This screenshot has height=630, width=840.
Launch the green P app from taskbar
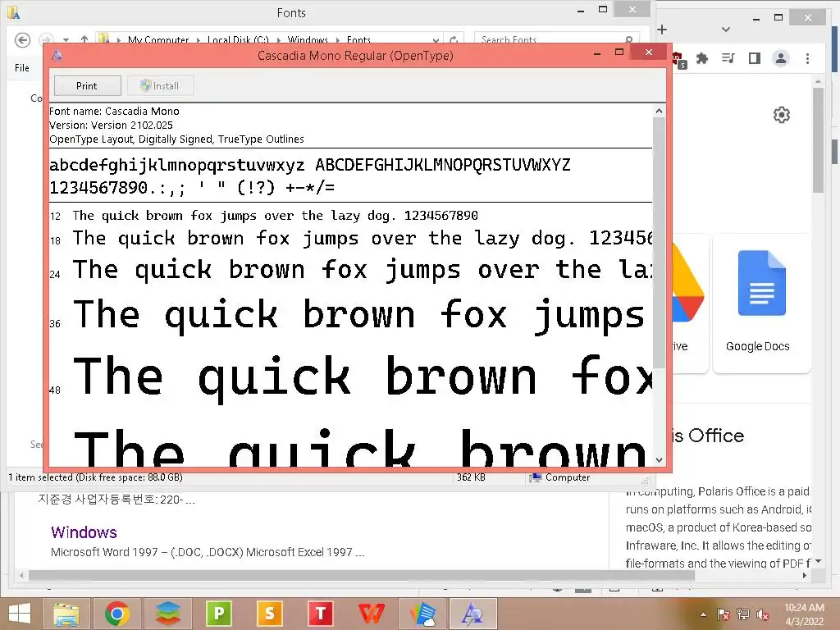(x=218, y=614)
